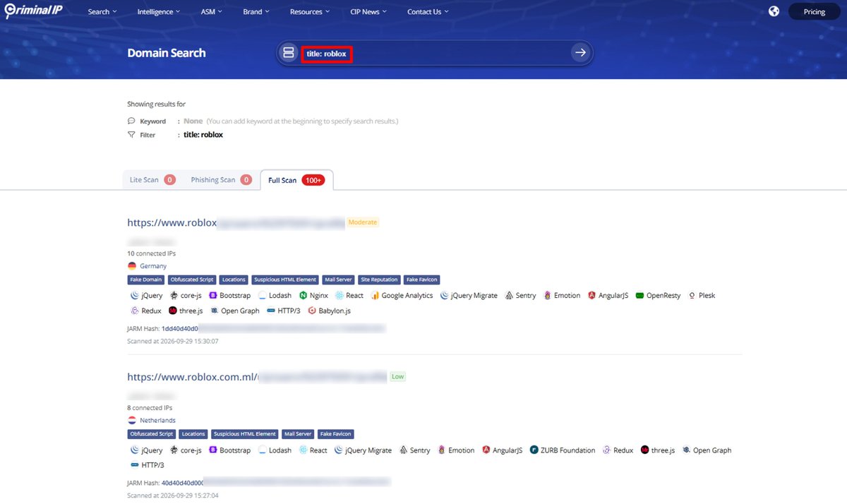The image size is (847, 504).
Task: Click the ZURB Foundation icon
Action: coord(534,450)
